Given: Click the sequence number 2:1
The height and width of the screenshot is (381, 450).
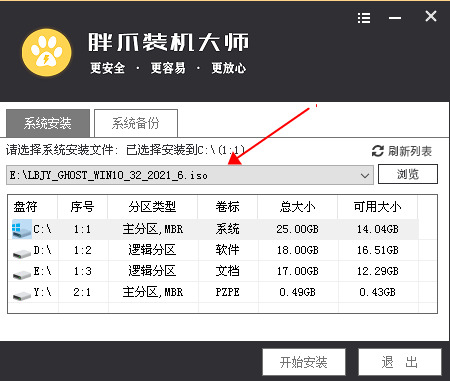Looking at the screenshot, I should pyautogui.click(x=82, y=292).
